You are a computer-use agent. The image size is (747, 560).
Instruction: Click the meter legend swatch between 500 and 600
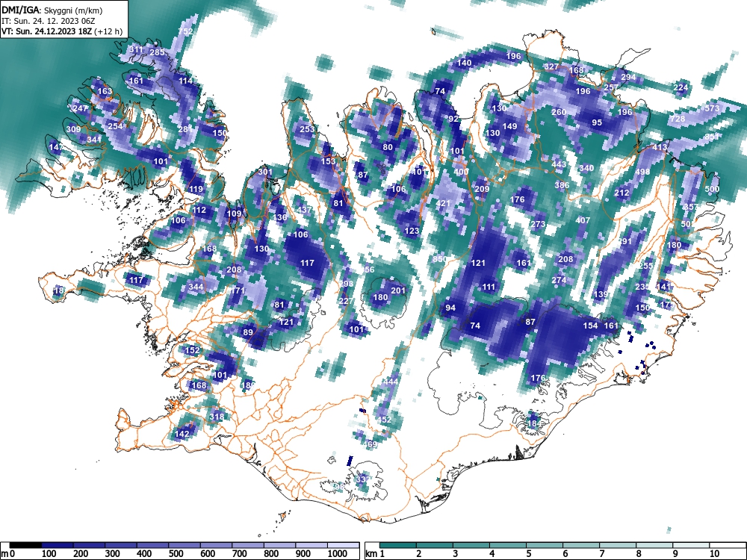tap(185, 545)
